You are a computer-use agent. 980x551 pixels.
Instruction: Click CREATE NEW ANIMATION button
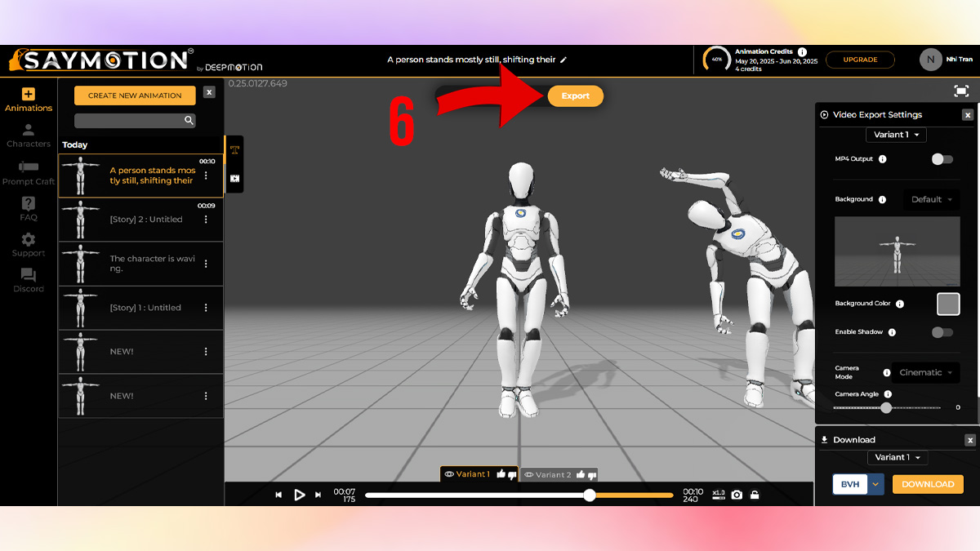point(135,96)
